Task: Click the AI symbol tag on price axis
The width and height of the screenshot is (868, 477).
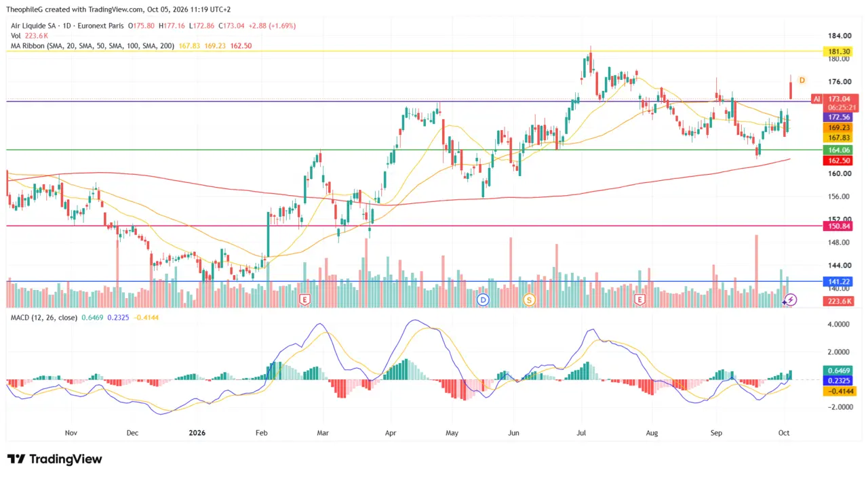Action: point(816,99)
